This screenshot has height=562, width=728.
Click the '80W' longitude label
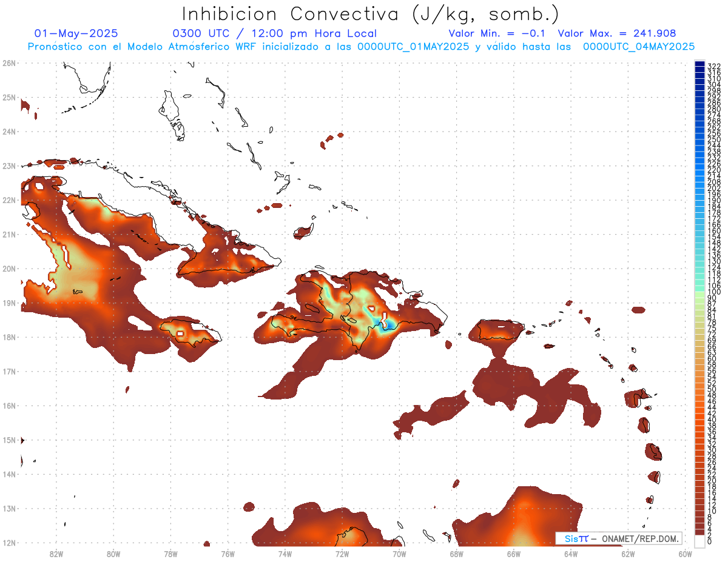pos(113,553)
